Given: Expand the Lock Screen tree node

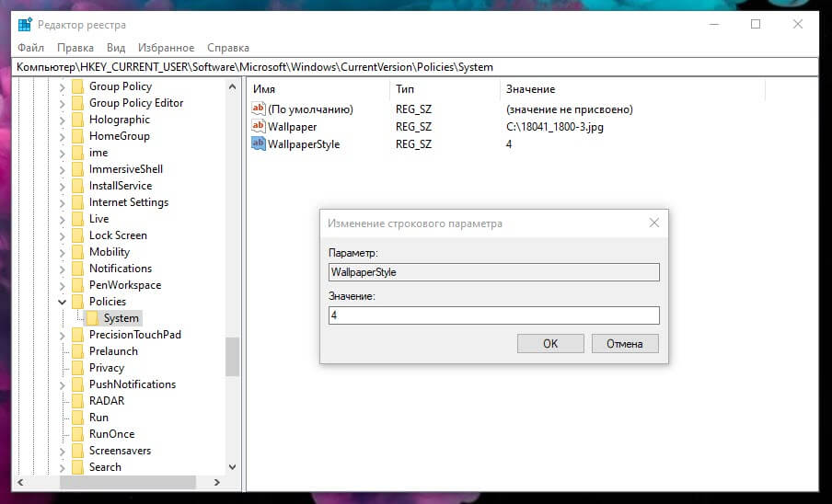Looking at the screenshot, I should click(x=62, y=235).
